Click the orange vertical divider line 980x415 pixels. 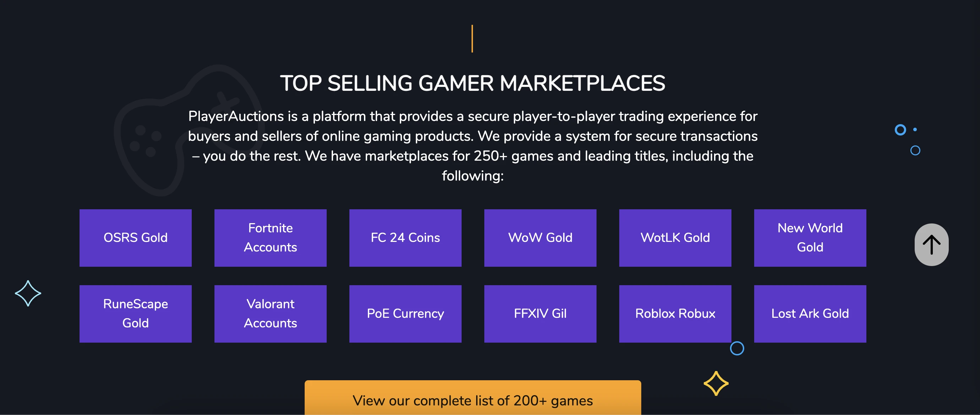pos(472,39)
